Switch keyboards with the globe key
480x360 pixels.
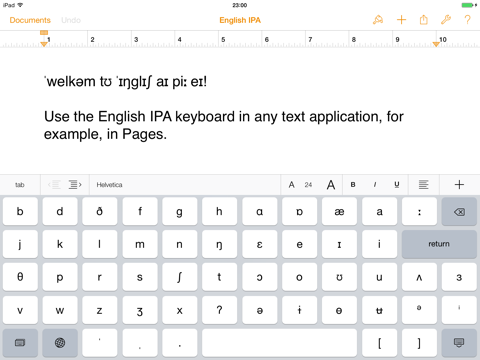(60, 343)
